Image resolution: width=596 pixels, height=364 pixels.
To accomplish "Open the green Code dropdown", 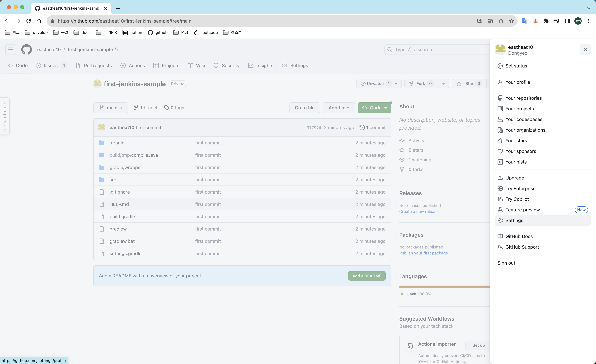I will click(374, 108).
